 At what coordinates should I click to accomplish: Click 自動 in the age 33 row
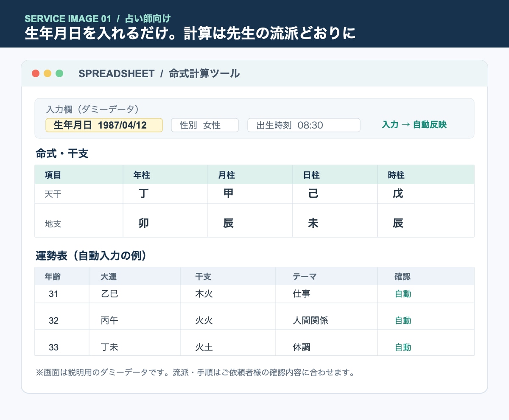[x=403, y=347]
